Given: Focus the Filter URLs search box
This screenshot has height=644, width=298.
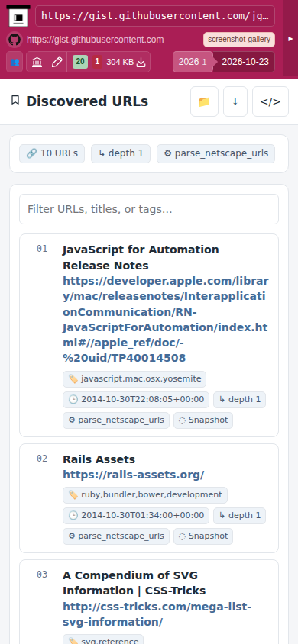Looking at the screenshot, I should (149, 209).
